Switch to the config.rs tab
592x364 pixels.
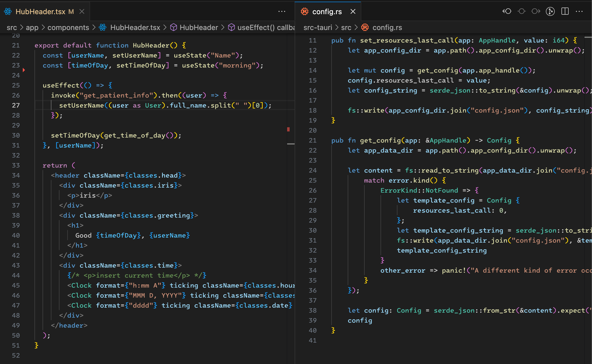tap(327, 11)
